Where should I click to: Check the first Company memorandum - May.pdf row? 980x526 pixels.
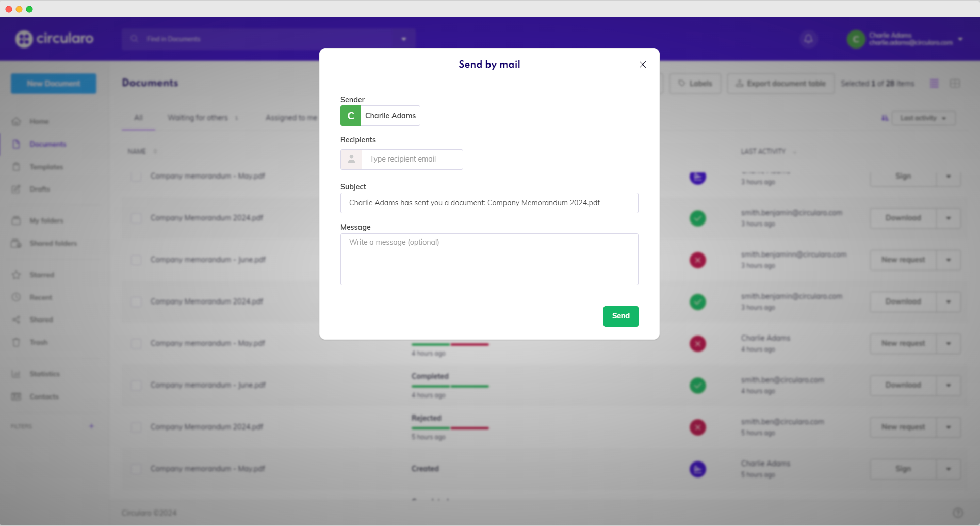tap(136, 176)
